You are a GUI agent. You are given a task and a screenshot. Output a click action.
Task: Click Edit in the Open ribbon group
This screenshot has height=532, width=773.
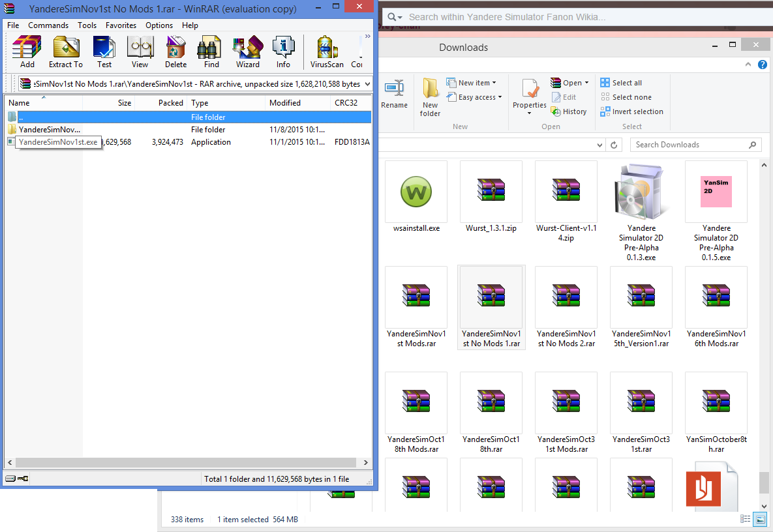click(x=564, y=97)
